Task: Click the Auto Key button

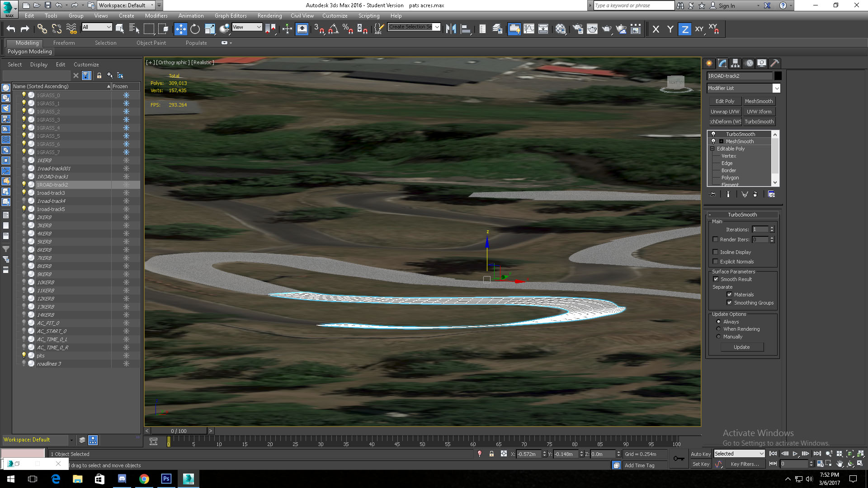Action: click(x=700, y=454)
